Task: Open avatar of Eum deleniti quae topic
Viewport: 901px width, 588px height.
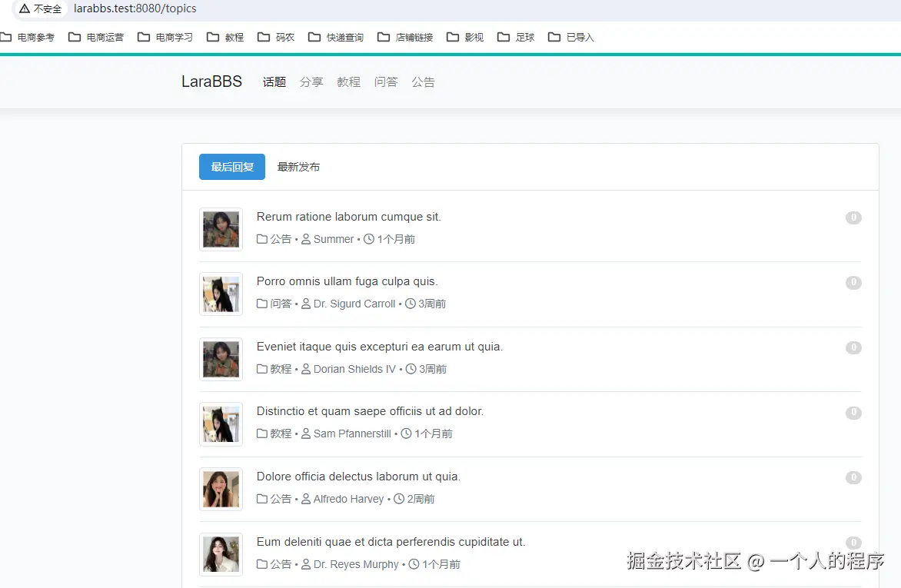Action: pos(221,554)
